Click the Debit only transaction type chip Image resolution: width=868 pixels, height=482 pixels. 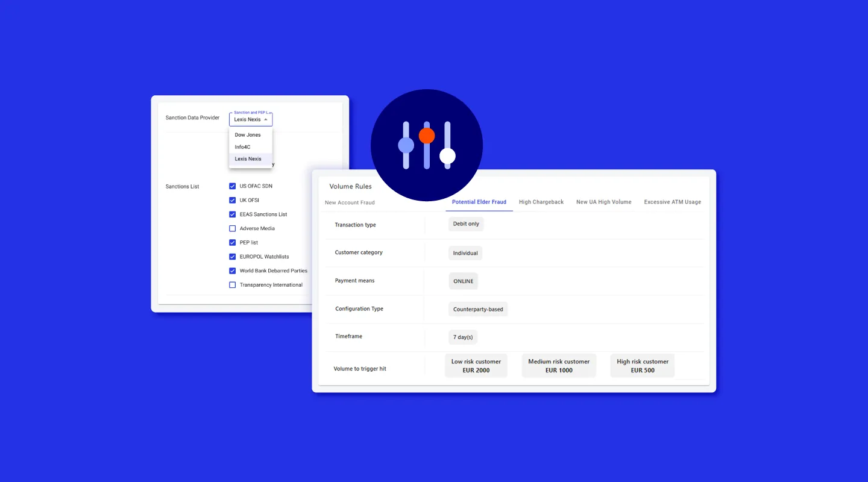click(466, 224)
